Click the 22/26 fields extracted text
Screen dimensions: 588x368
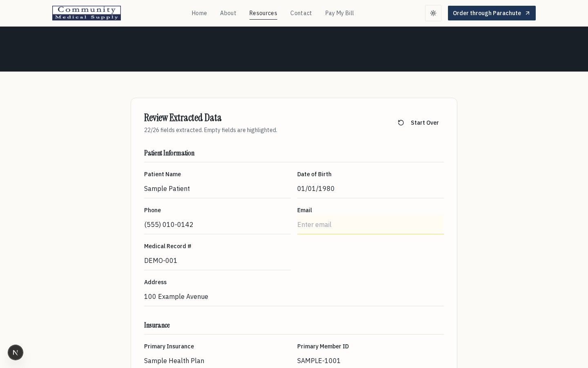coord(211,130)
